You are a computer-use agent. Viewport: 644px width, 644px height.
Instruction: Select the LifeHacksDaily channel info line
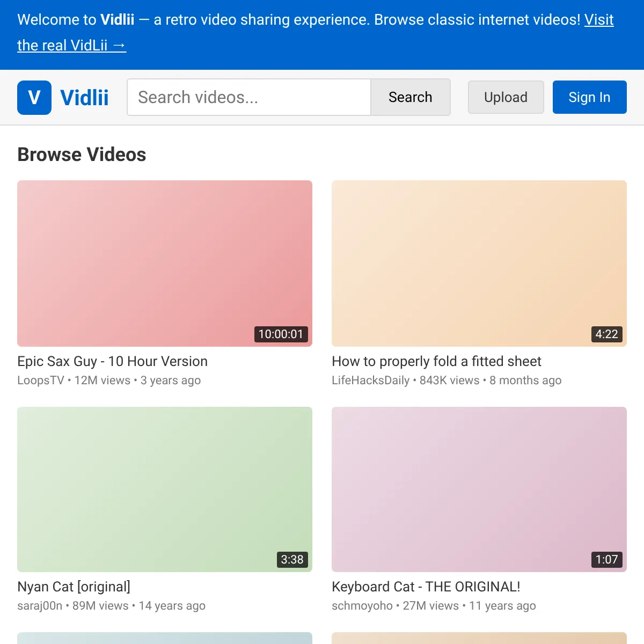447,380
